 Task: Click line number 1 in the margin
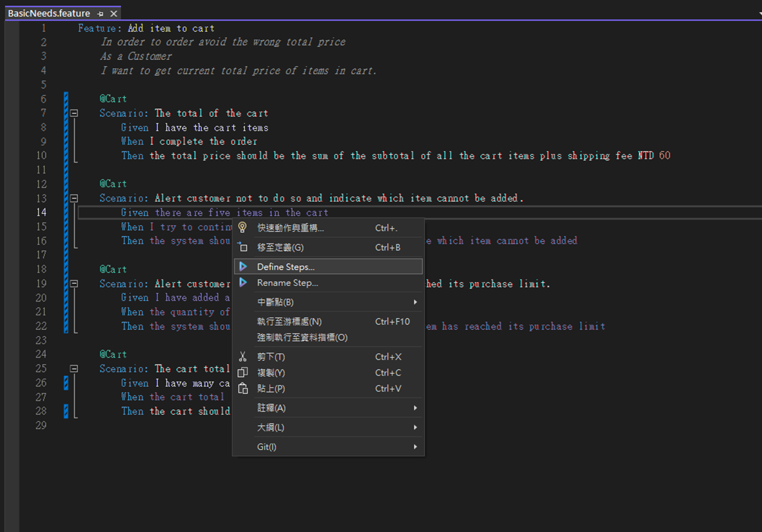coord(44,28)
